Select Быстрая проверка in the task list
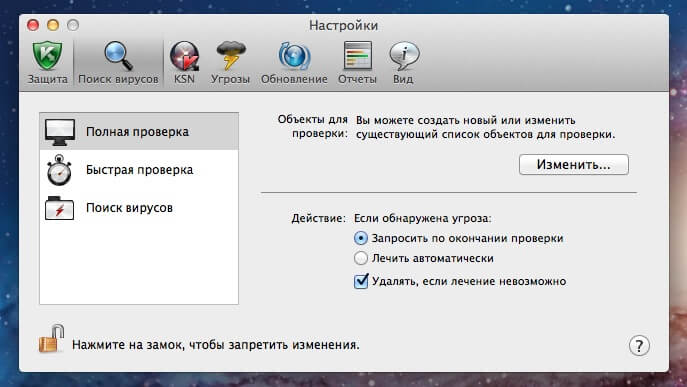 pyautogui.click(x=139, y=170)
